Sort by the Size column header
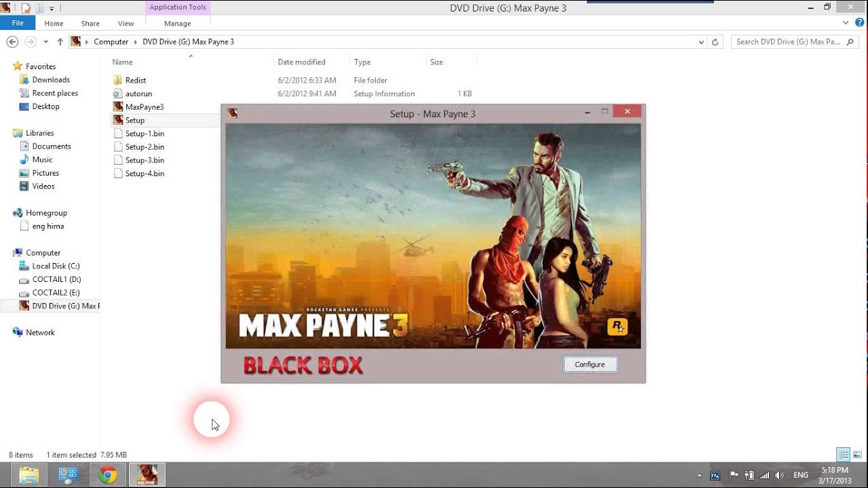 tap(436, 62)
